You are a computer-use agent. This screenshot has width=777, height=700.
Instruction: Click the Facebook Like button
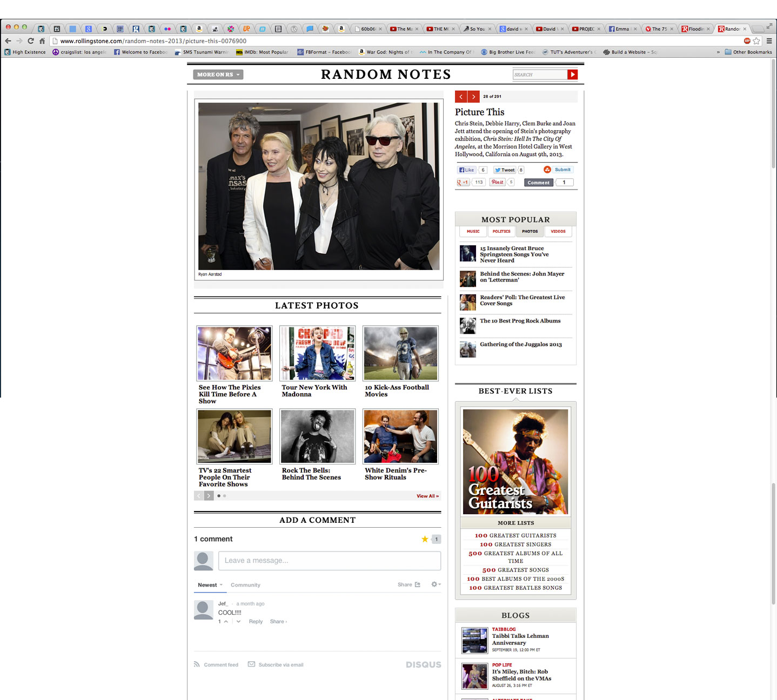[466, 170]
